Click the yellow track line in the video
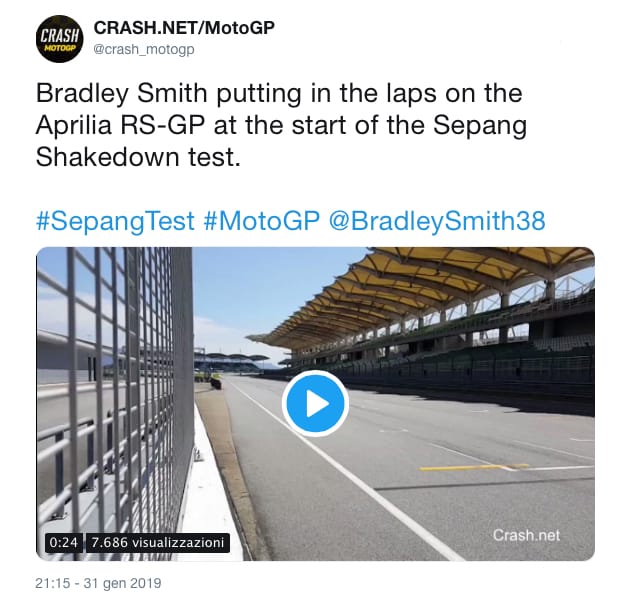Screen dimensions: 625x604 tap(470, 467)
